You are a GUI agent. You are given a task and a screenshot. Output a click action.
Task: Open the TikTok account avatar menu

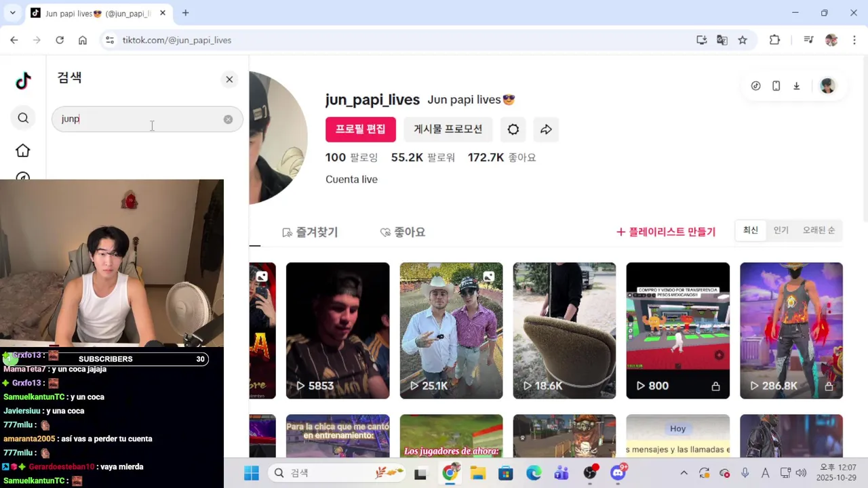pyautogui.click(x=827, y=86)
